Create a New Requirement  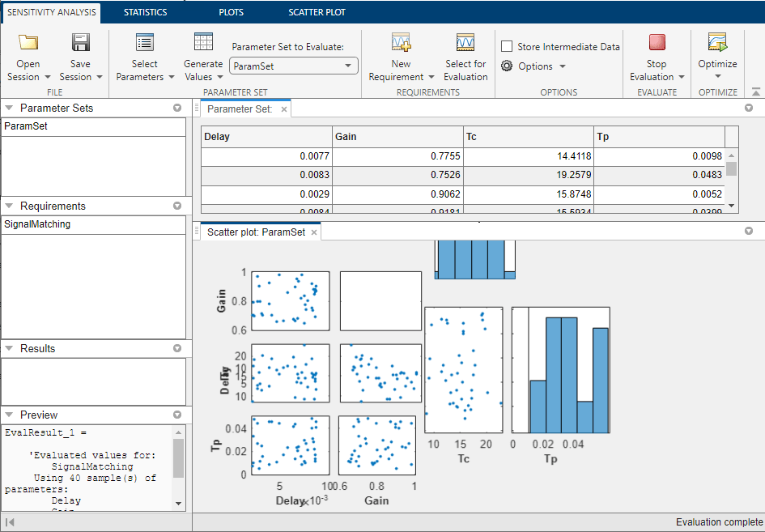[401, 43]
